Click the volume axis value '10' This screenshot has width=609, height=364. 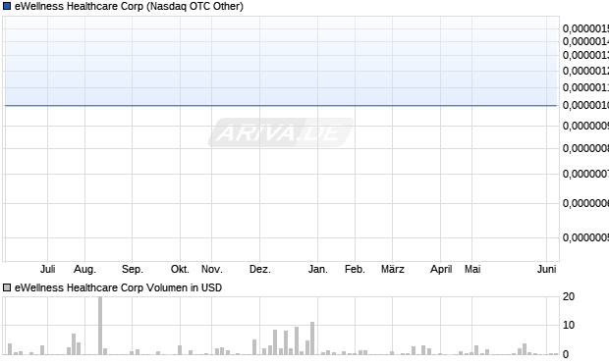coord(568,325)
